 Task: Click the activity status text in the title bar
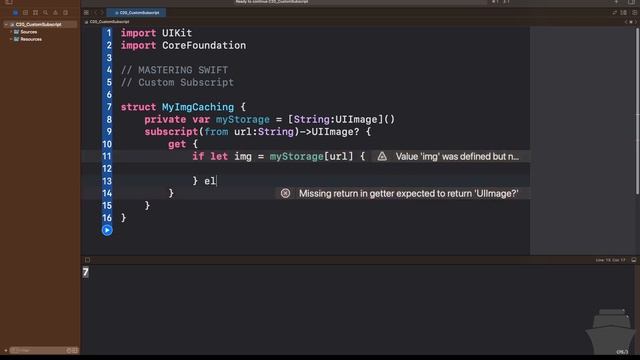pos(272,2)
